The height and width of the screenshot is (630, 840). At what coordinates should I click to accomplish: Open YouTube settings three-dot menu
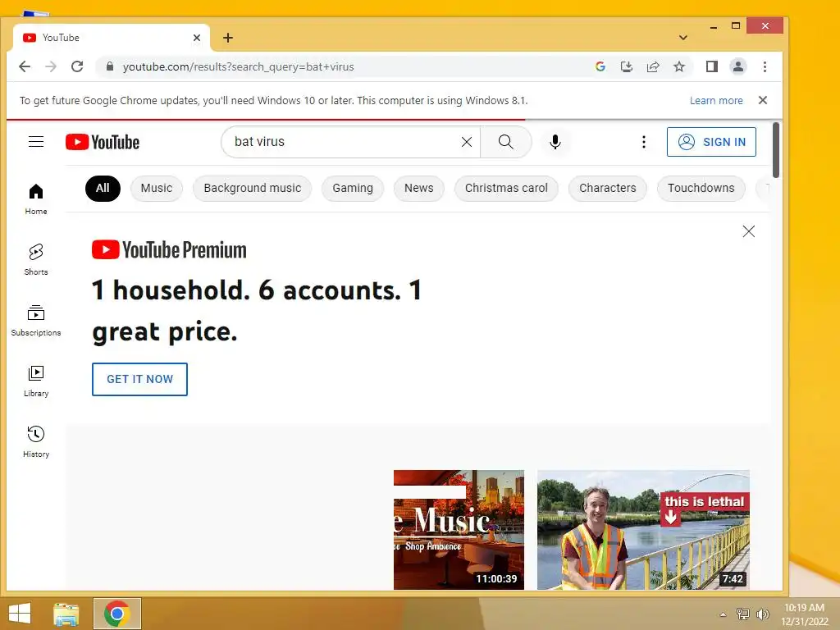(x=643, y=141)
